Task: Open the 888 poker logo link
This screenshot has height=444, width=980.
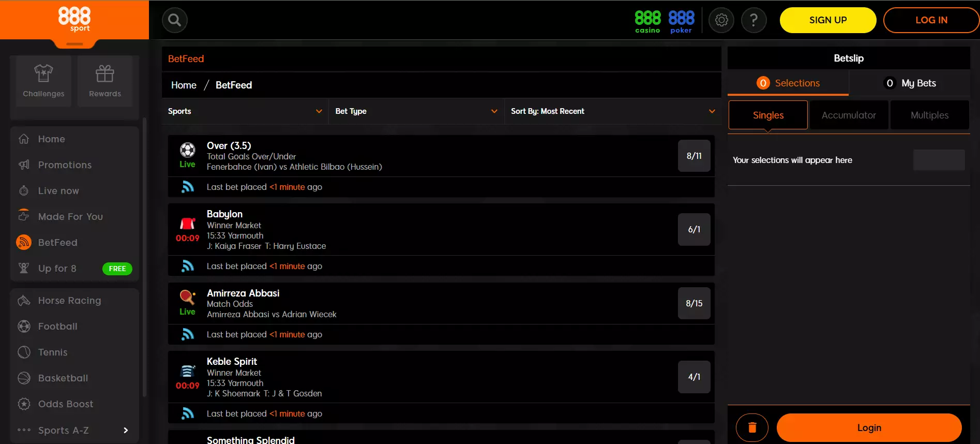Action: point(681,22)
